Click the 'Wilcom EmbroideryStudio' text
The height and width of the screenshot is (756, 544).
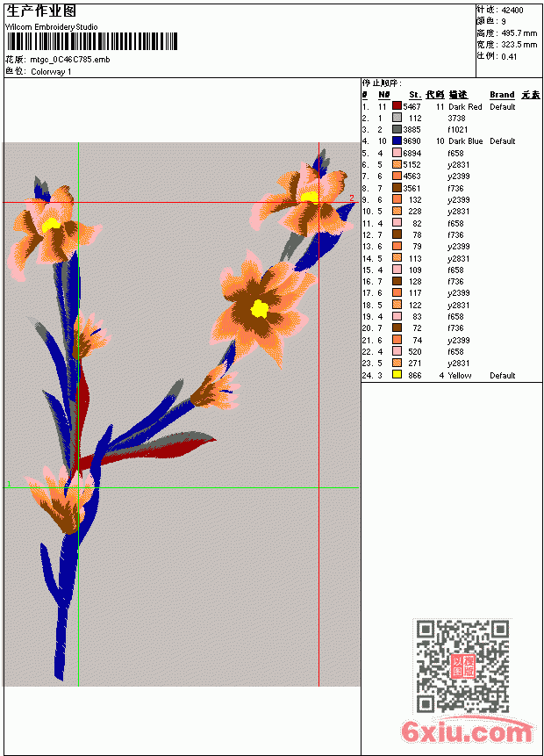pos(52,27)
